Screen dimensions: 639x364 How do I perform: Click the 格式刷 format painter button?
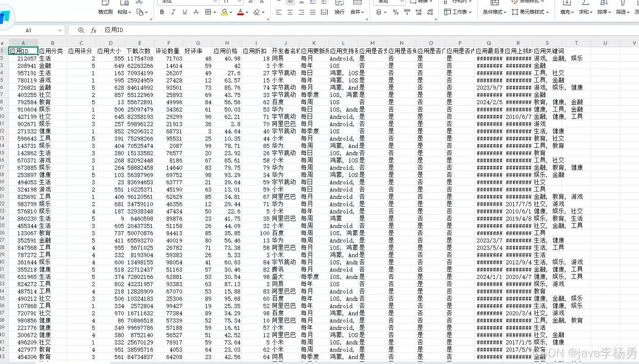[105, 12]
